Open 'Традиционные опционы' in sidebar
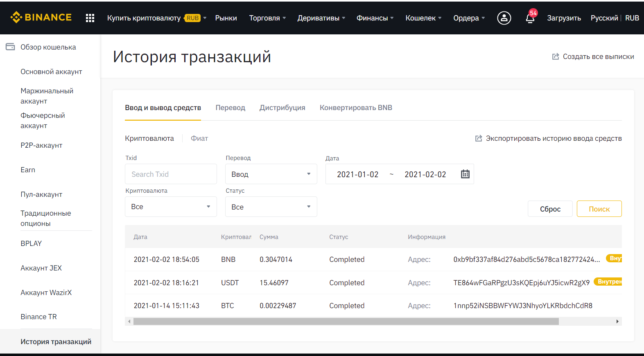This screenshot has height=356, width=644. (x=46, y=218)
